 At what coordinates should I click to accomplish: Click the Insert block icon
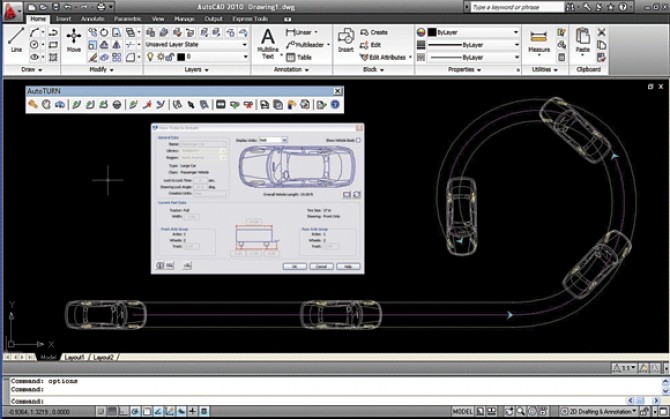point(346,40)
